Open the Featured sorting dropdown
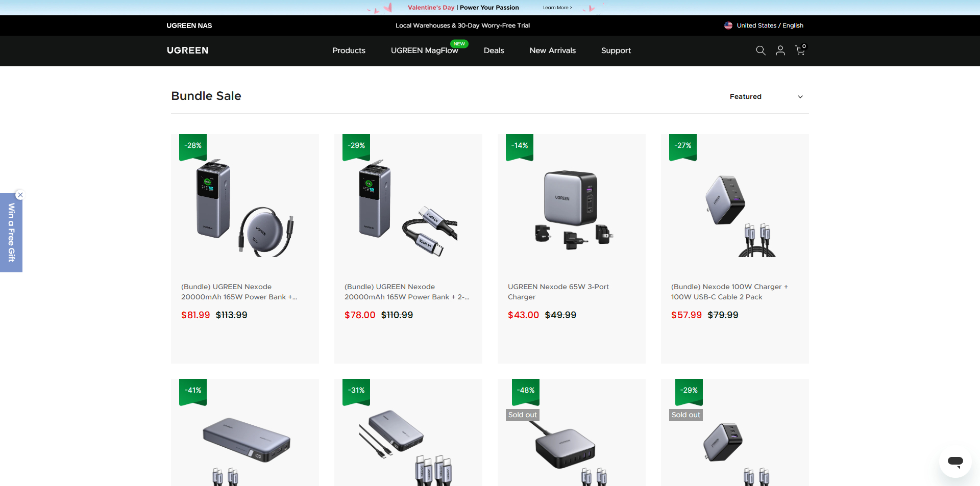 coord(766,96)
